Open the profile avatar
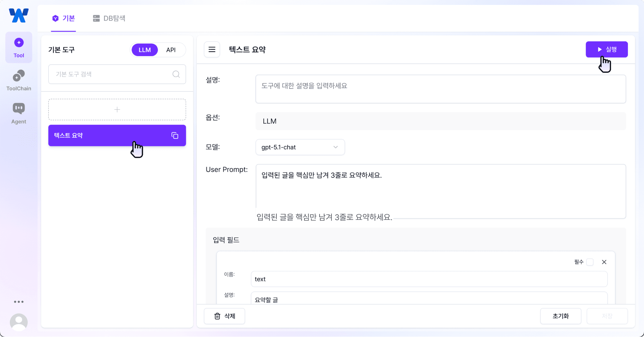Image resolution: width=644 pixels, height=337 pixels. 19,322
